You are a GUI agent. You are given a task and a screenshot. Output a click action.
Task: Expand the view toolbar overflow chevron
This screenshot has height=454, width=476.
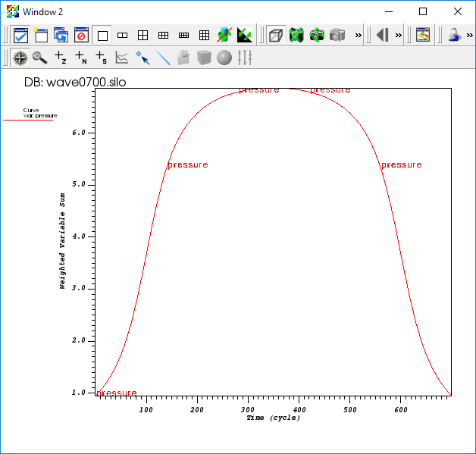click(x=359, y=36)
